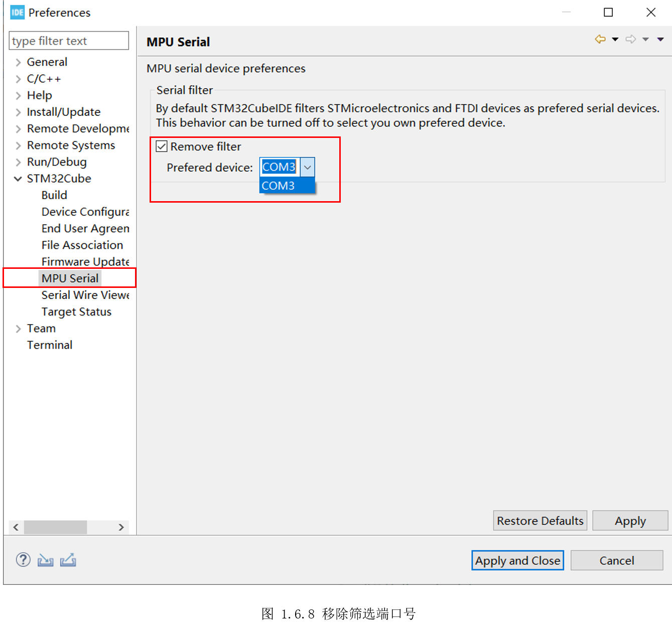Viewport: 672px width, 626px height.
Task: Expand the Run/Debug tree node
Action: [18, 162]
